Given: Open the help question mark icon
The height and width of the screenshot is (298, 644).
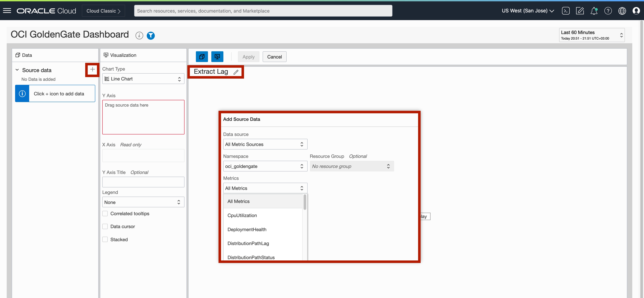Looking at the screenshot, I should pos(608,11).
